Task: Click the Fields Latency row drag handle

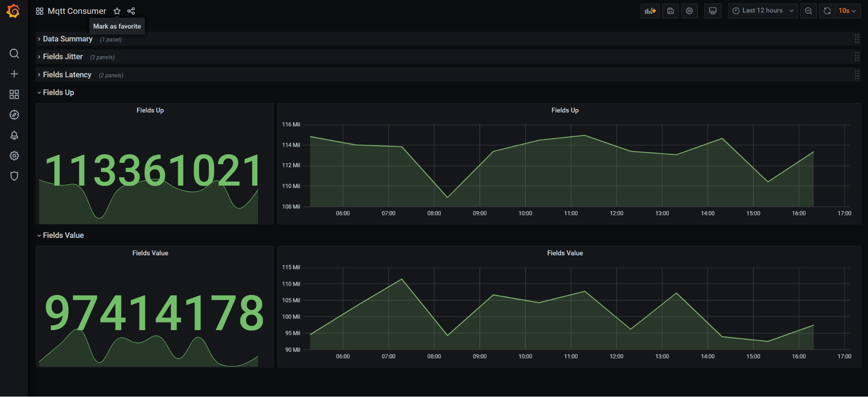Action: [857, 74]
